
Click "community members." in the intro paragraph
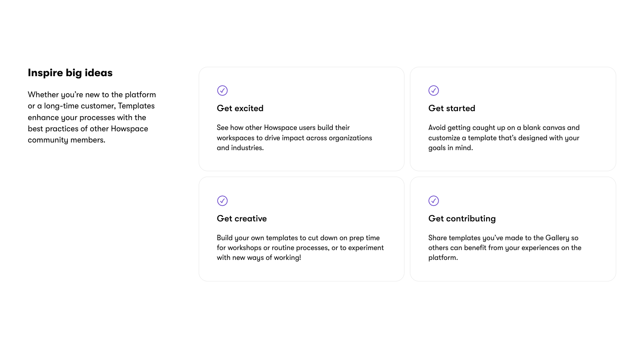click(x=66, y=140)
